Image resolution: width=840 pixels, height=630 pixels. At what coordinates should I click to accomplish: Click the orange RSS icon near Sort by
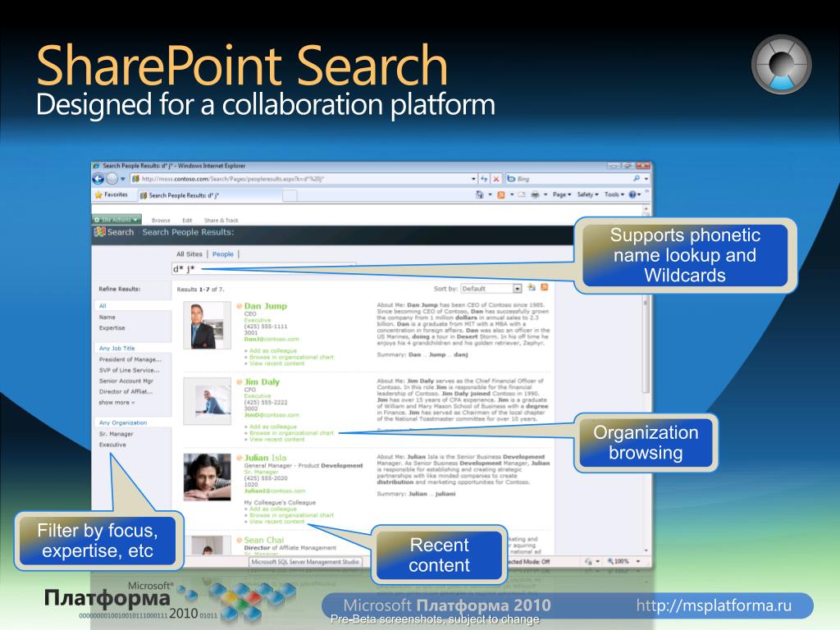(x=545, y=288)
